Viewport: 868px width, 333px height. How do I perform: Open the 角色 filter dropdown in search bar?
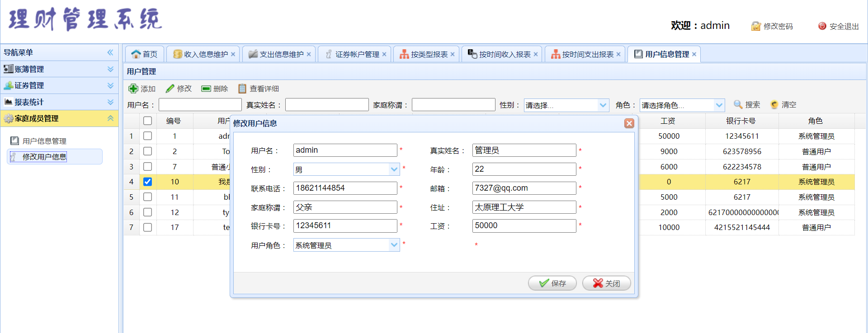(719, 105)
